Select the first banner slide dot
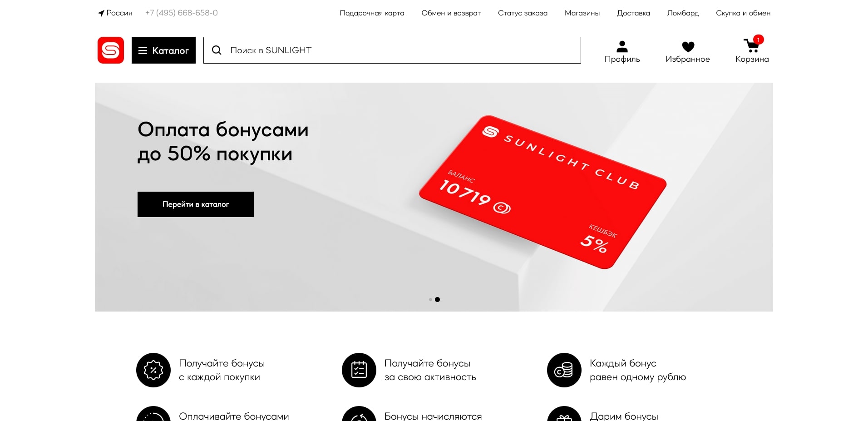Image resolution: width=868 pixels, height=421 pixels. [x=430, y=299]
